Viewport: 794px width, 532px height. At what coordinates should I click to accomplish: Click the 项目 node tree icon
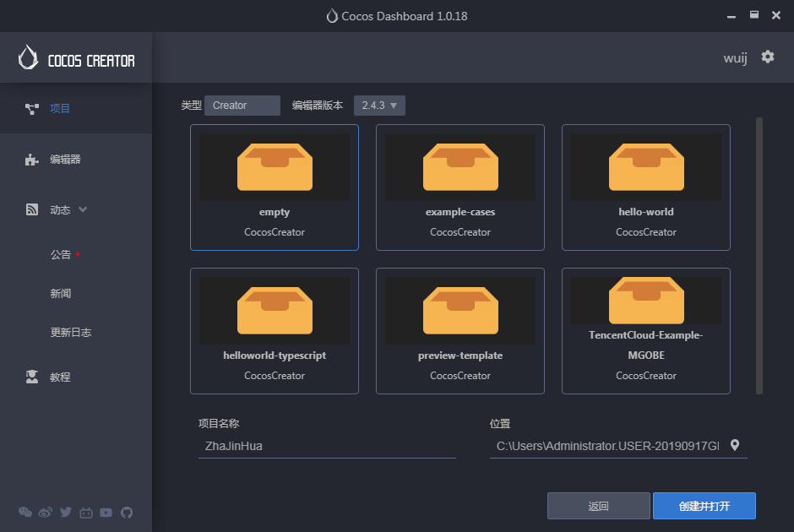click(x=32, y=108)
